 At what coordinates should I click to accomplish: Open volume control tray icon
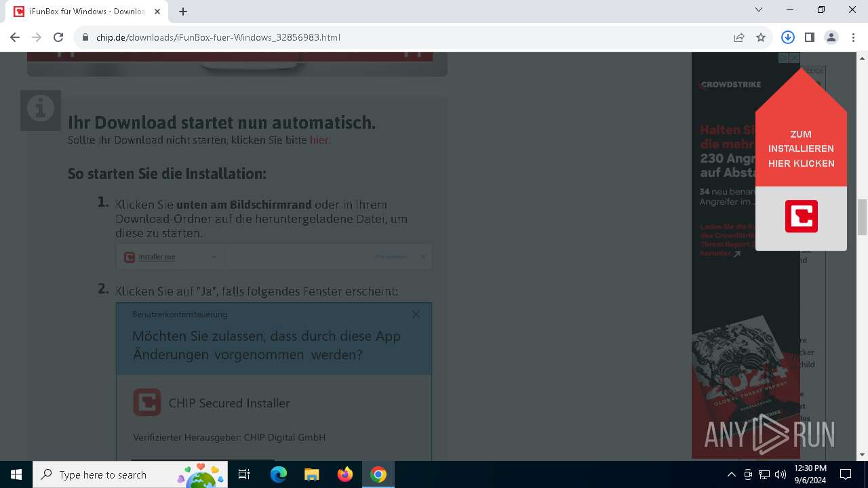(780, 474)
